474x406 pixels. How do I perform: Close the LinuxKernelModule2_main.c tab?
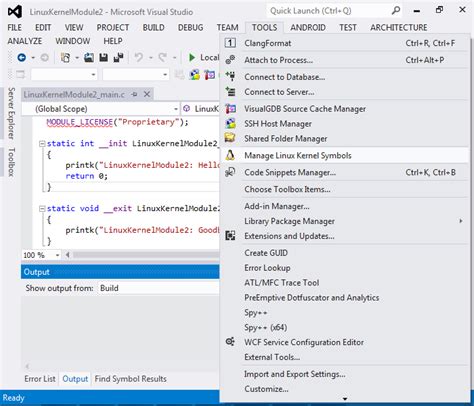147,94
